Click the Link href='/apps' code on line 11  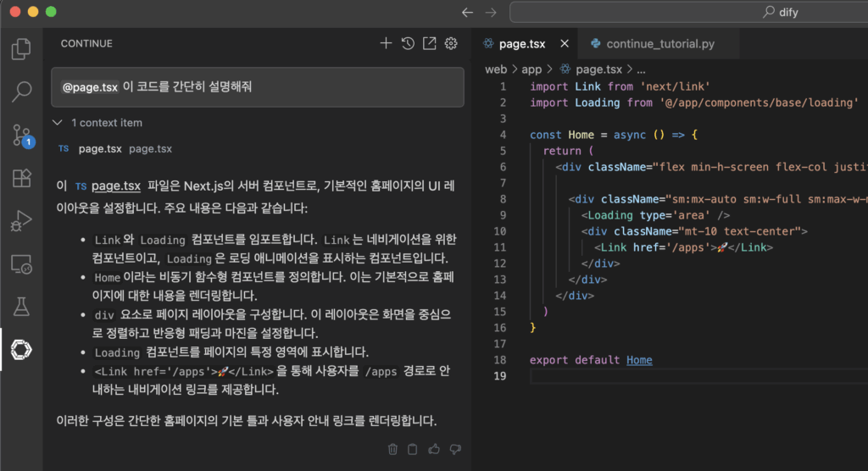pyautogui.click(x=684, y=247)
